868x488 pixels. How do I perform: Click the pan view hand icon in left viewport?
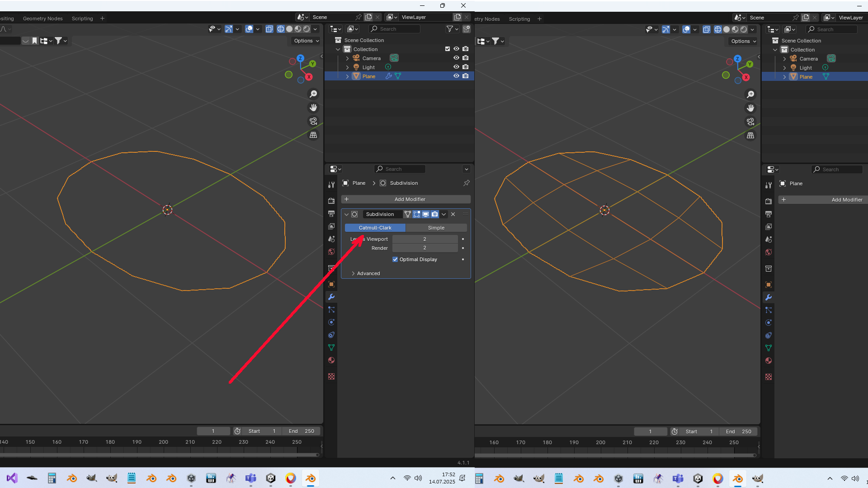point(313,108)
